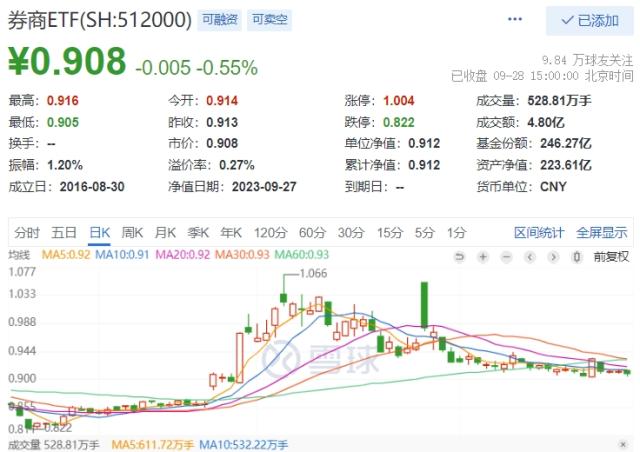This screenshot has width=640, height=452.
Task: Click the 最高 value 0.916
Action: coord(62,100)
